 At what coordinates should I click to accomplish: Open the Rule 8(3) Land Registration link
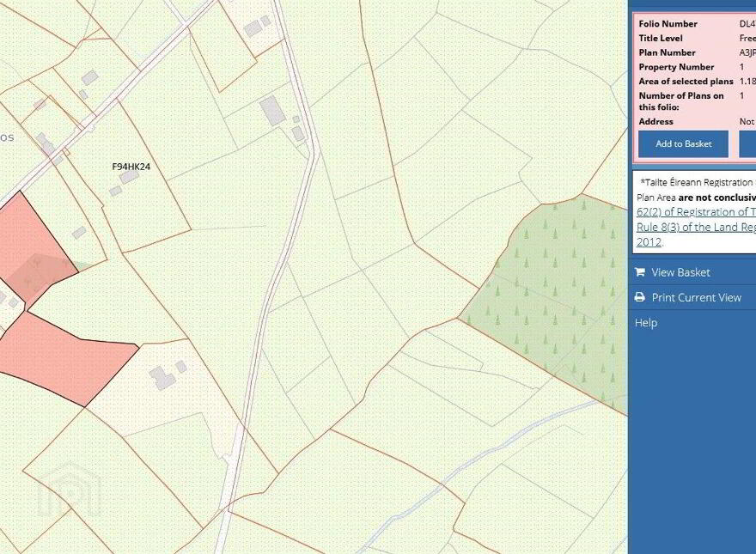coord(696,227)
